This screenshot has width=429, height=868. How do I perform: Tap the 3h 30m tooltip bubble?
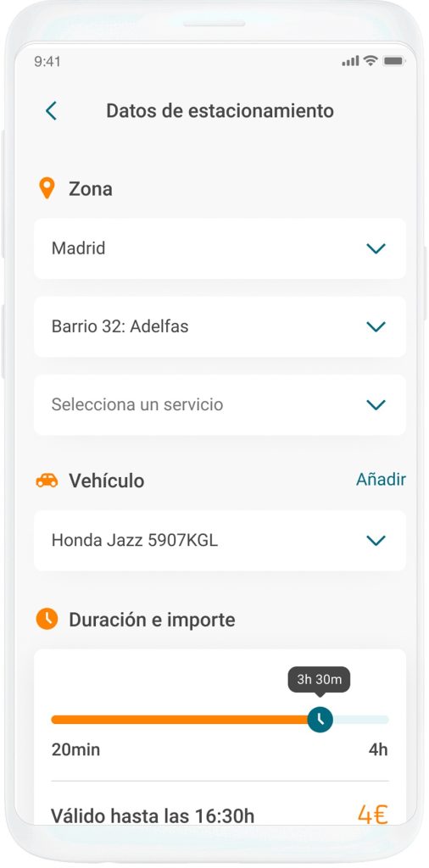click(319, 680)
